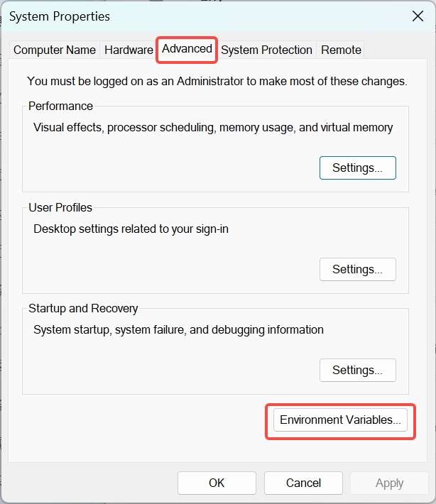Open the Hardware tab

(x=129, y=50)
